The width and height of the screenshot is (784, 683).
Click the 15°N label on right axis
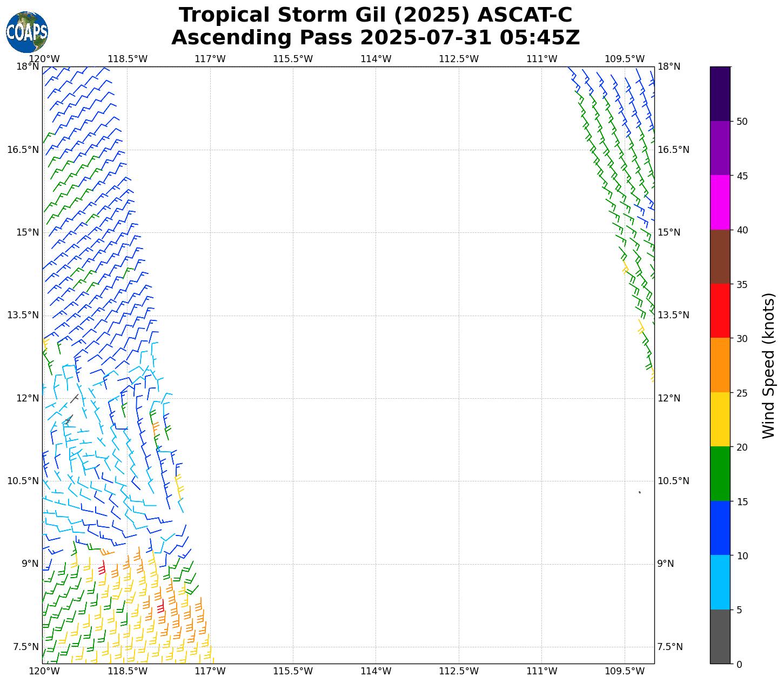coord(669,232)
